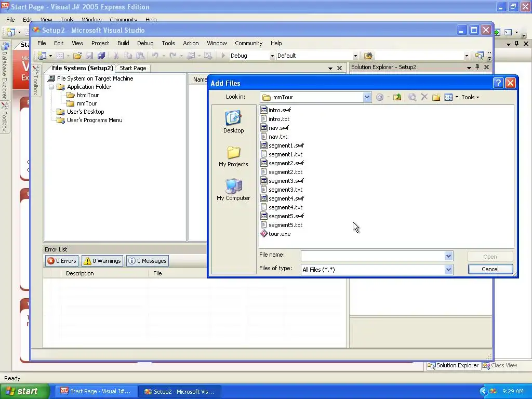Select the htmlTour folder in tree
The width and height of the screenshot is (532, 399).
pos(83,95)
